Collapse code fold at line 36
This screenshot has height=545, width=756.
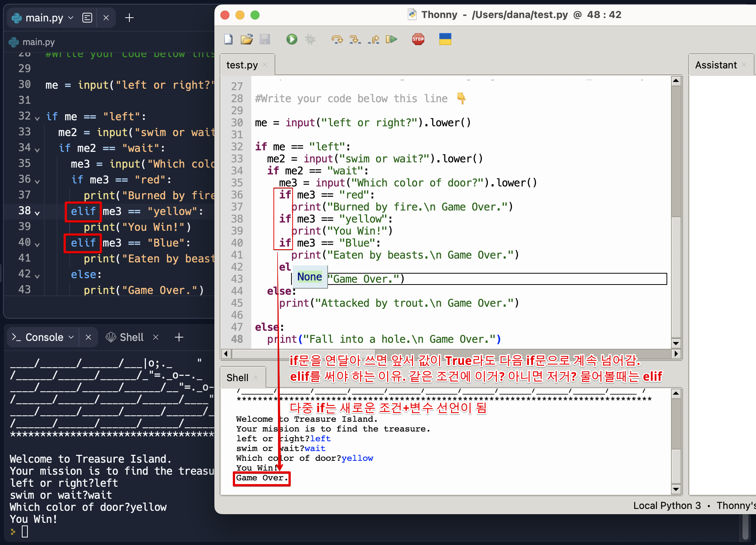[x=37, y=181]
